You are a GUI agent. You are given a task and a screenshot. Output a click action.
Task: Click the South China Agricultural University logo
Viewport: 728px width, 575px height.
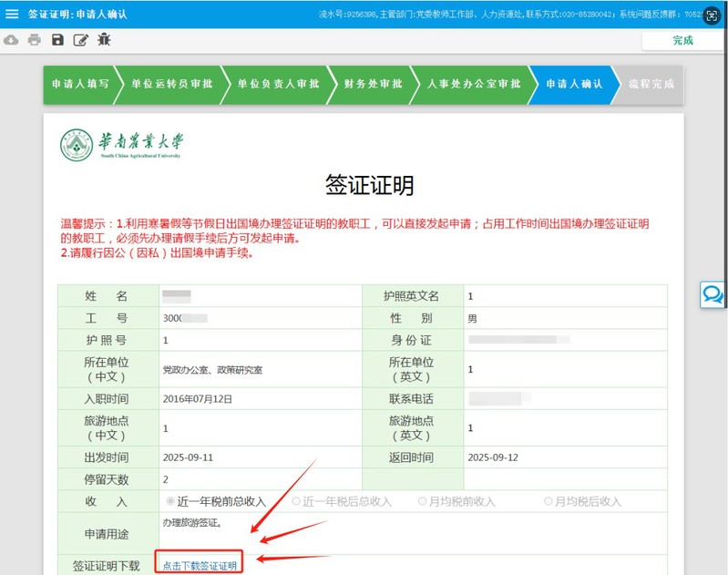pos(121,145)
